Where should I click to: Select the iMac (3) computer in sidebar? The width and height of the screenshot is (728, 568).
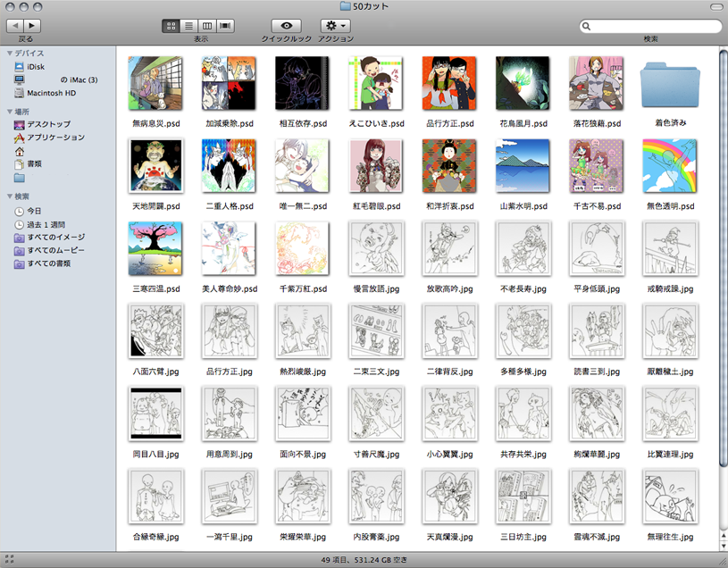tap(55, 79)
